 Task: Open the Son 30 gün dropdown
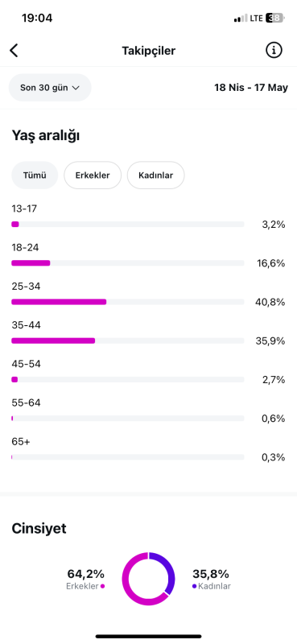pos(50,88)
